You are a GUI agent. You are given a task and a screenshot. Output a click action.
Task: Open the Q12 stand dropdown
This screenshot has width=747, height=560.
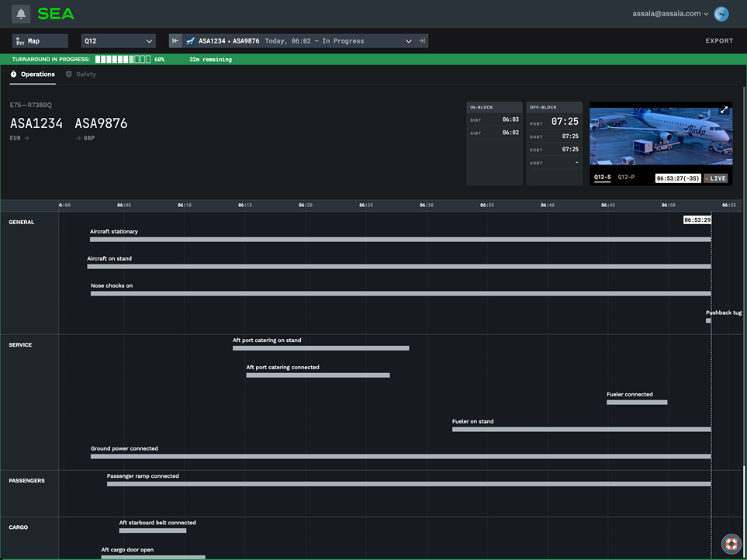click(119, 41)
